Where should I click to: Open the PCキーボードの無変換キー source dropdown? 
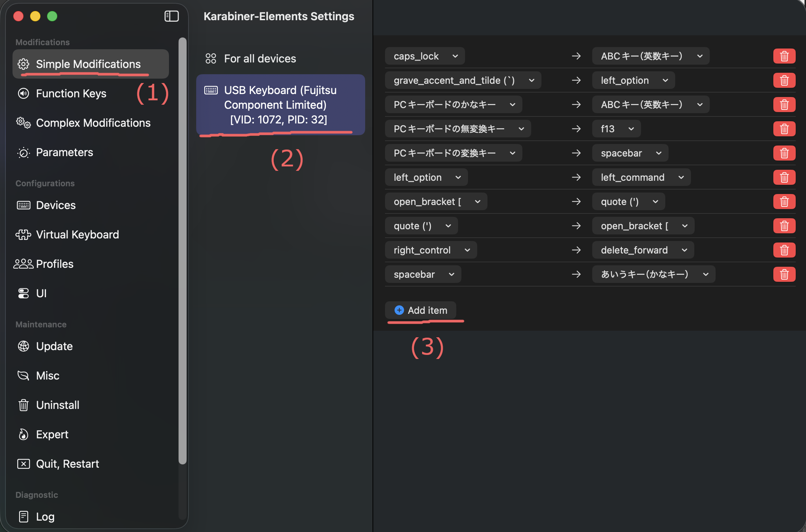(458, 129)
